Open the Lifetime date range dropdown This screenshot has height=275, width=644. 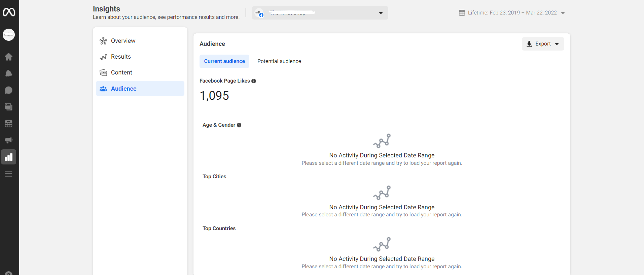pos(512,13)
